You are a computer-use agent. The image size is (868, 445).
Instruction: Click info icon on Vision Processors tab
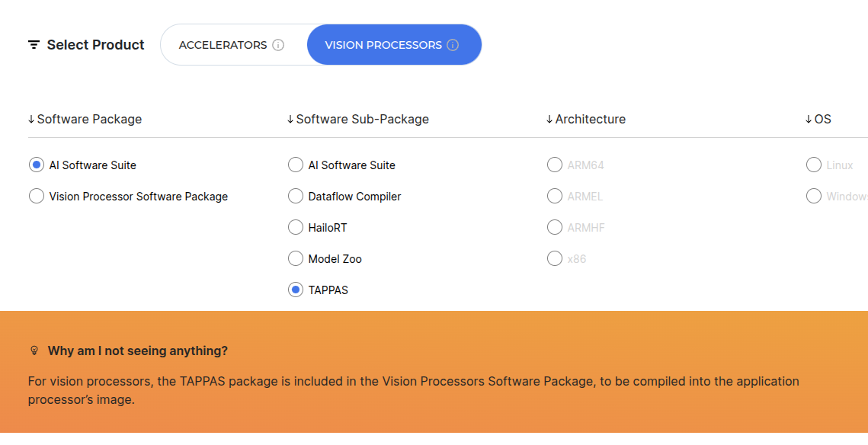pyautogui.click(x=453, y=45)
